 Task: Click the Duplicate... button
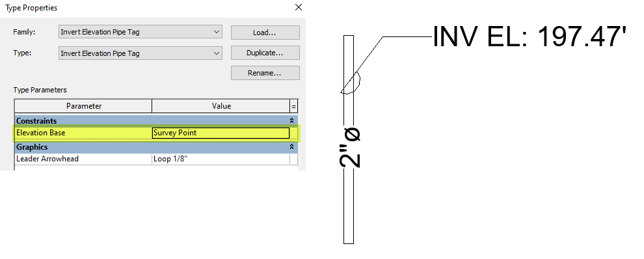[x=265, y=53]
